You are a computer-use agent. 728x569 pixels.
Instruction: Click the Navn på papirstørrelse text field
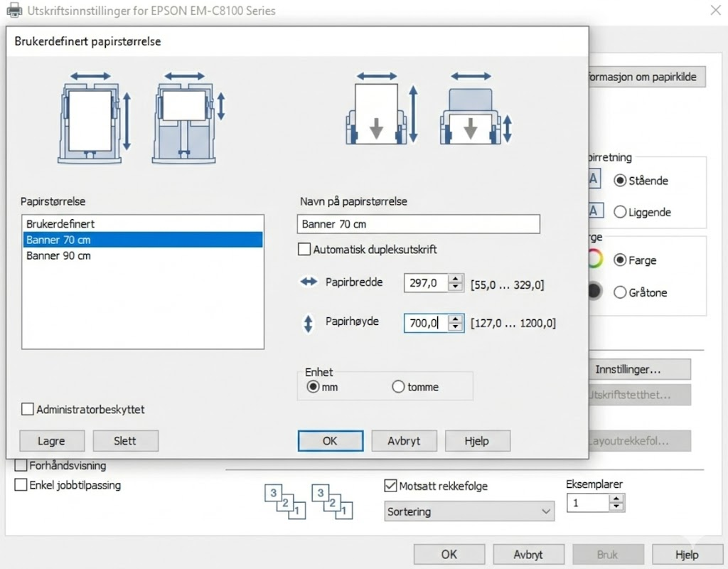(418, 224)
